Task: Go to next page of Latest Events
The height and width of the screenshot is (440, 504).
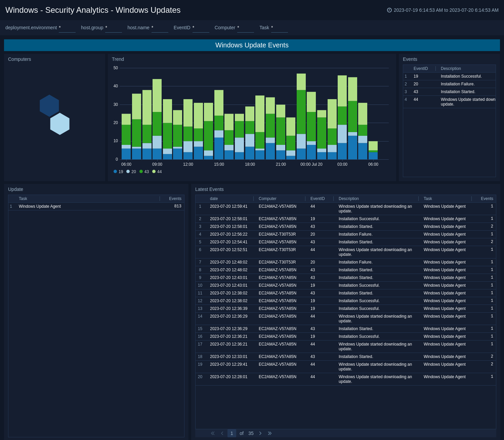Action: pyautogui.click(x=260, y=433)
